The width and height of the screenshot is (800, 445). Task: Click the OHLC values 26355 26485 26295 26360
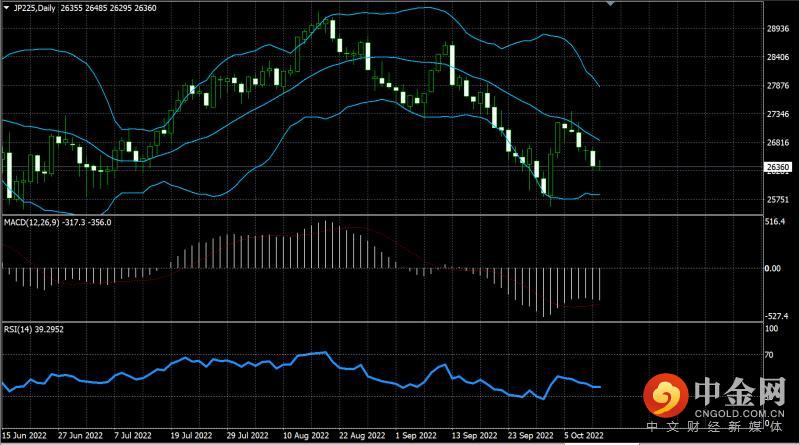click(x=109, y=8)
